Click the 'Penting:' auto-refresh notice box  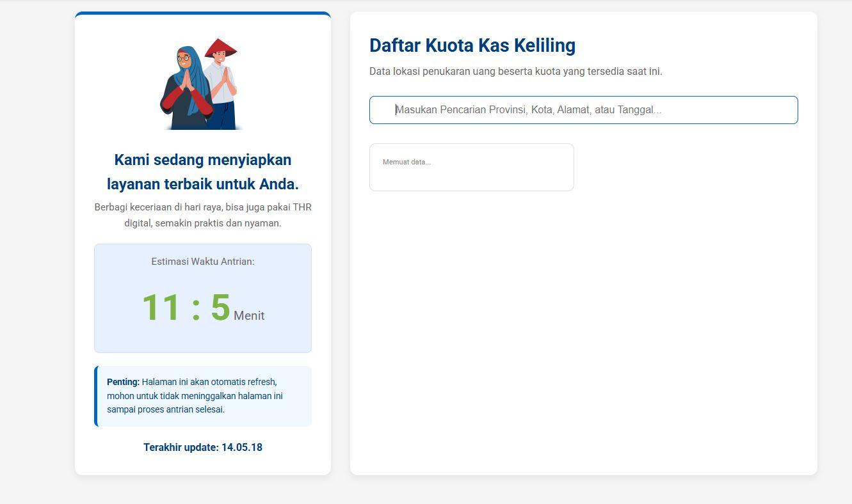click(x=203, y=396)
